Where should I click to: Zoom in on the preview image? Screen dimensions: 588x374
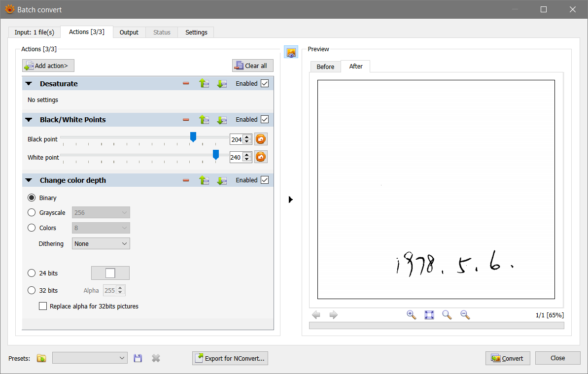click(x=411, y=315)
